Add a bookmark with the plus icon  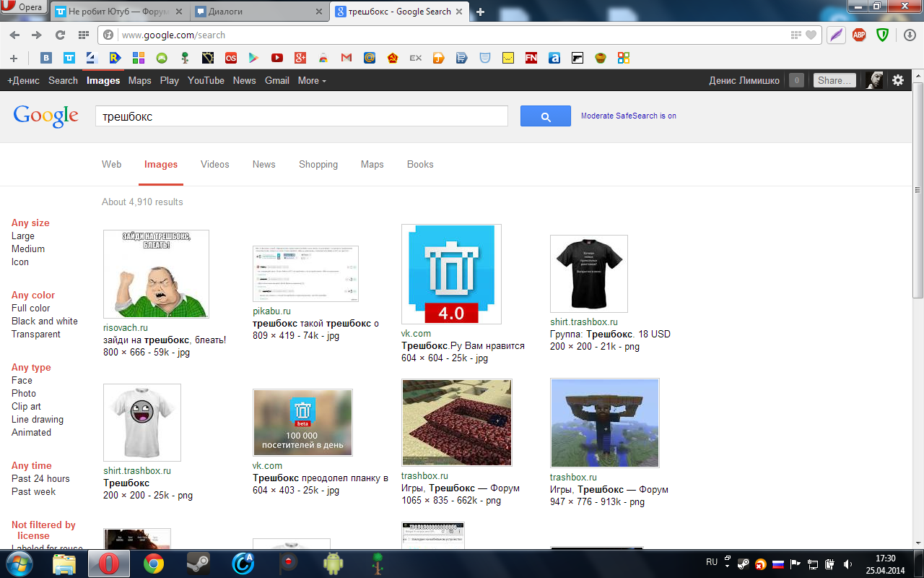pyautogui.click(x=14, y=58)
